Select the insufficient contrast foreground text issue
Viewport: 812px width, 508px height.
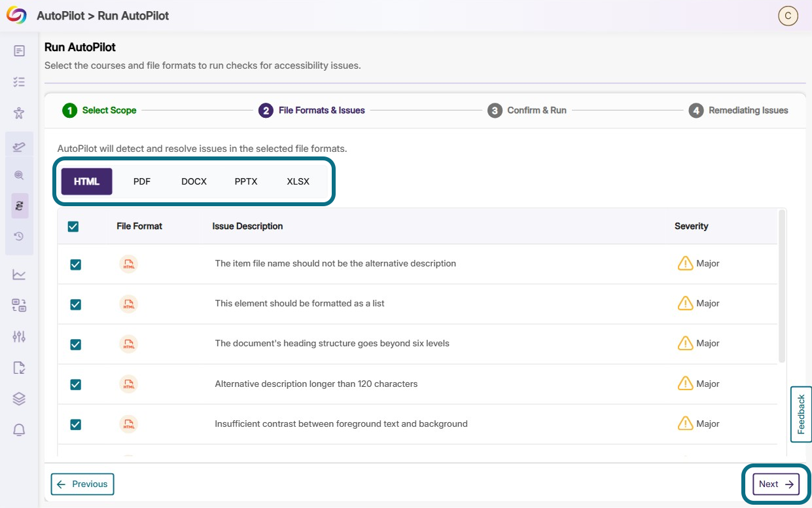(341, 424)
